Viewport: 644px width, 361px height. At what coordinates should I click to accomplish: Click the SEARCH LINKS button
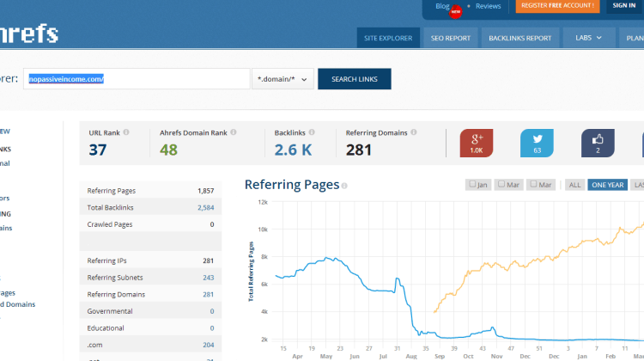click(x=355, y=79)
